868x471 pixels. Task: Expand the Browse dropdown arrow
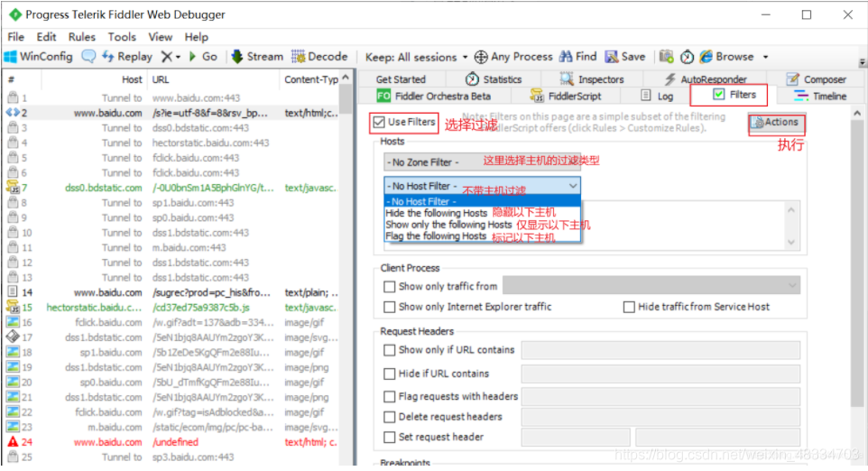pos(765,57)
